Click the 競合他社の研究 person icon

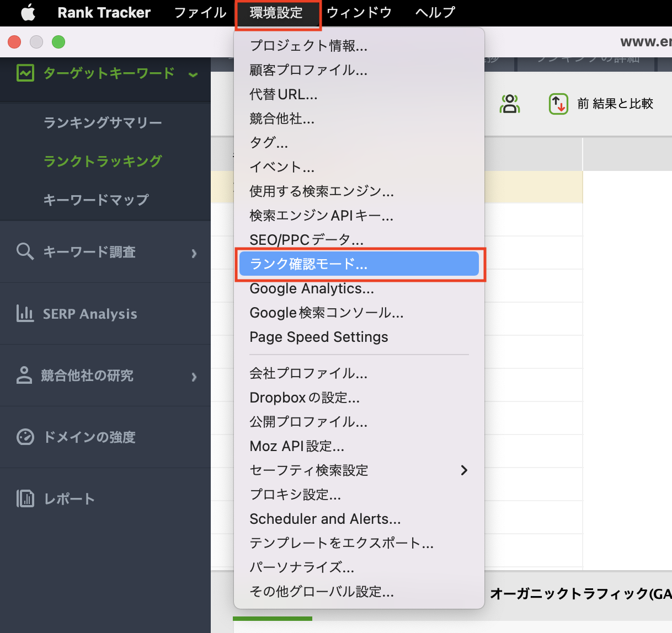pyautogui.click(x=24, y=375)
